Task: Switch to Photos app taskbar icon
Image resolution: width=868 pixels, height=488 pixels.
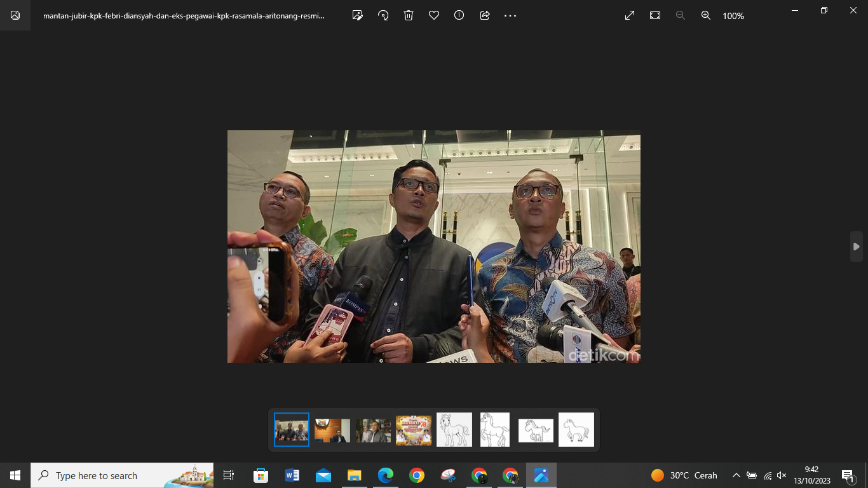Action: [541, 475]
